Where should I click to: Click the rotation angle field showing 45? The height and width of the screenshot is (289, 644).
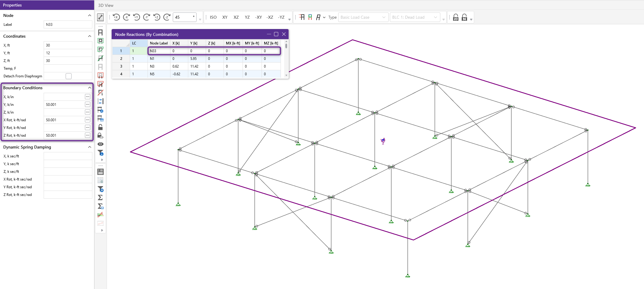(184, 17)
